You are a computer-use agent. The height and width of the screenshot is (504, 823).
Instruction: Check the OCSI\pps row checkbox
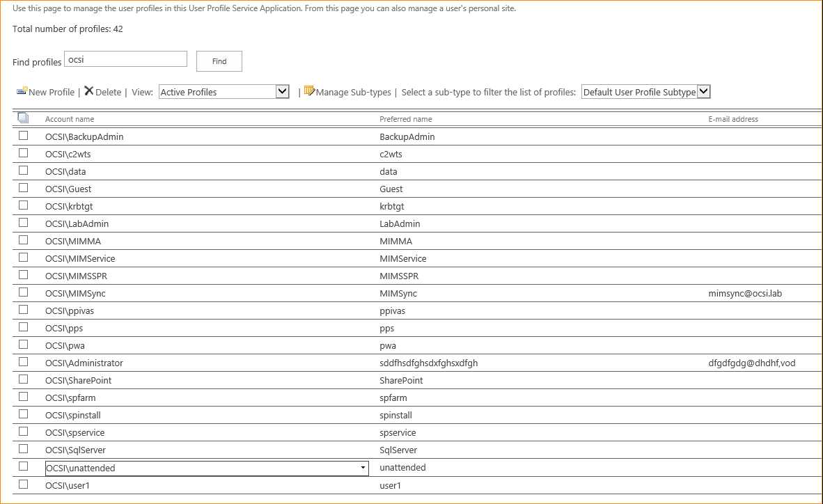click(x=23, y=326)
